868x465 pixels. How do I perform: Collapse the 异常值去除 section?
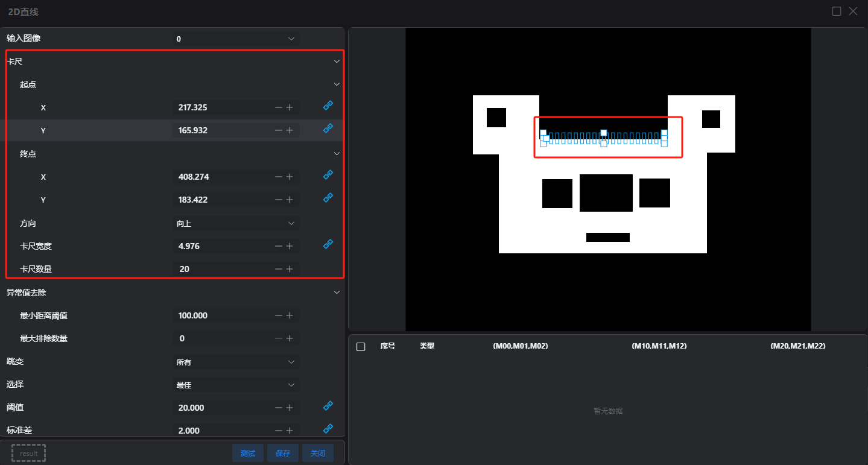coord(337,293)
